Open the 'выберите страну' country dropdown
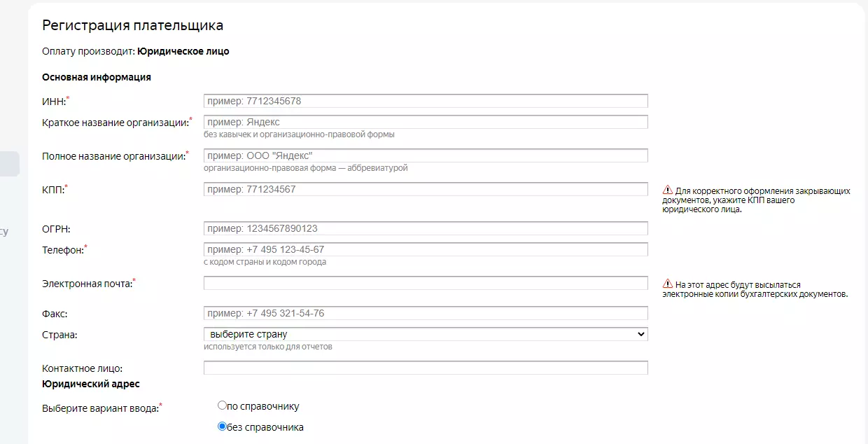 [426, 334]
